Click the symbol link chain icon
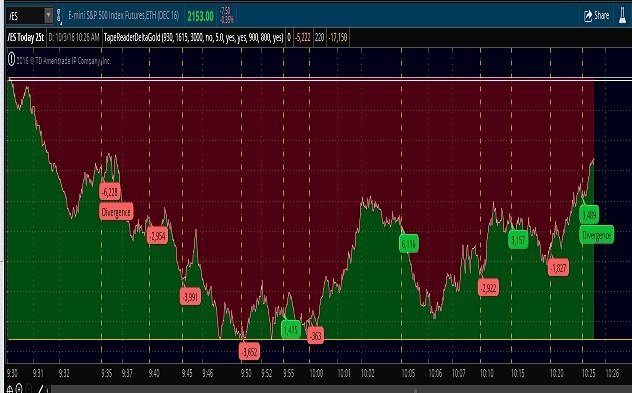 59,16
